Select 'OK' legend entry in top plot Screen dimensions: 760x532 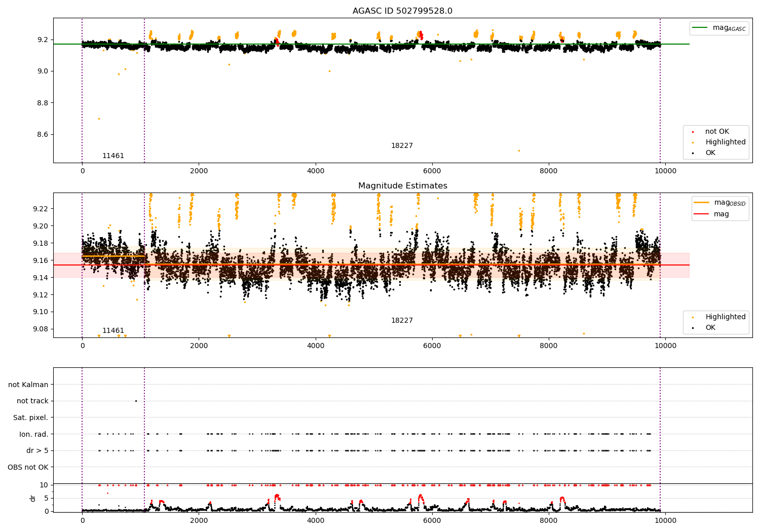(710, 153)
